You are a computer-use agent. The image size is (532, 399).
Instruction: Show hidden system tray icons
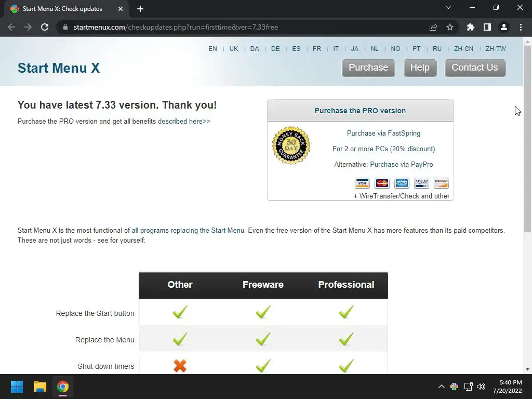tap(441, 387)
